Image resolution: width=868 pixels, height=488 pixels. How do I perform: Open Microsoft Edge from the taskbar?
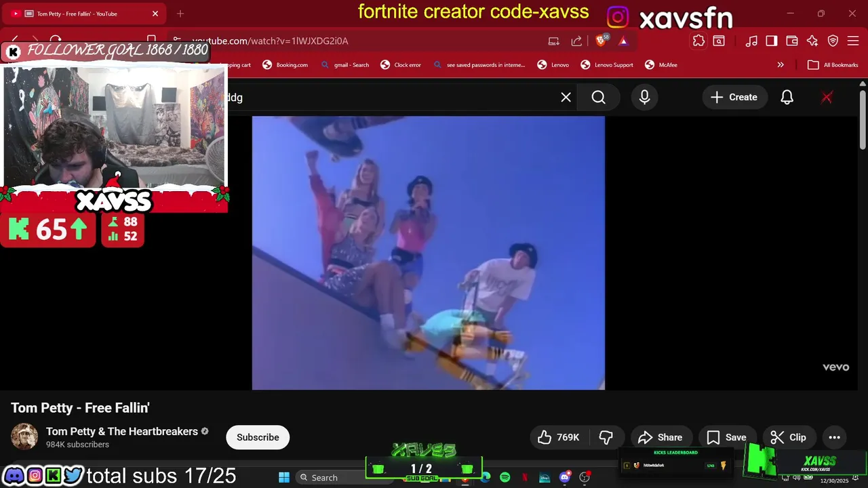coord(486,478)
